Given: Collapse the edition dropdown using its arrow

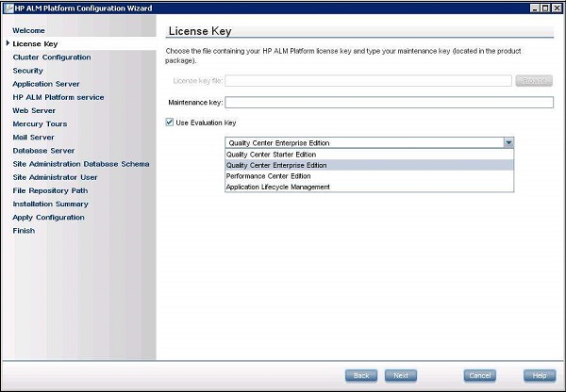Looking at the screenshot, I should (508, 143).
